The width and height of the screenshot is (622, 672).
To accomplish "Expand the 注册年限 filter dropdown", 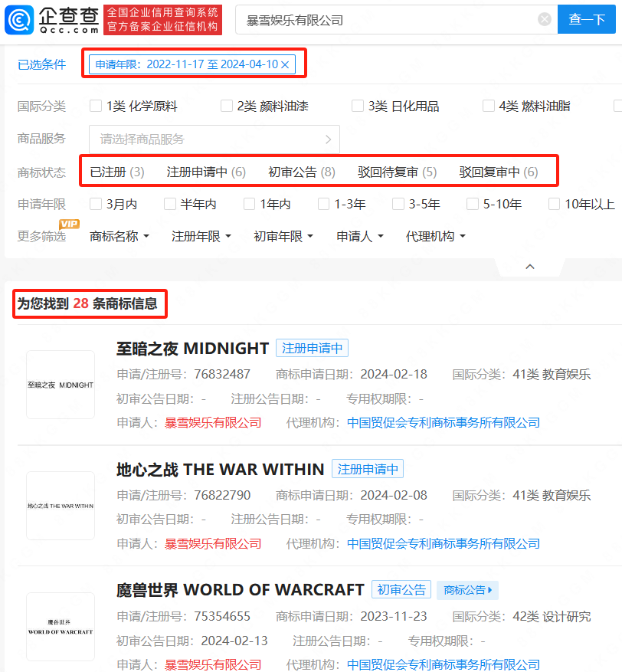I will (201, 236).
